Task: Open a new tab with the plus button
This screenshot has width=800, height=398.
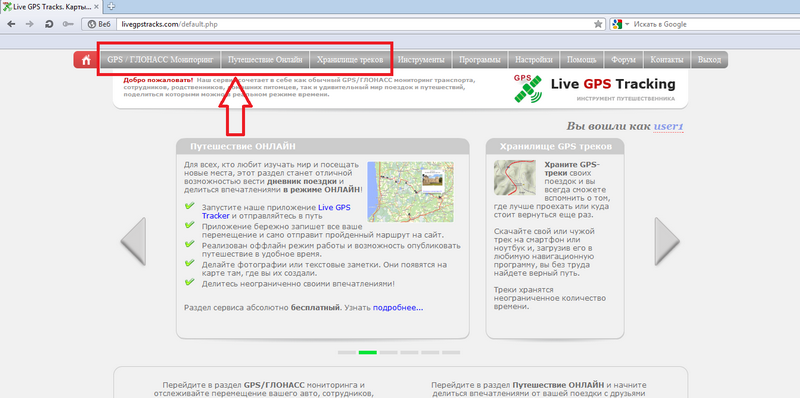Action: point(111,6)
